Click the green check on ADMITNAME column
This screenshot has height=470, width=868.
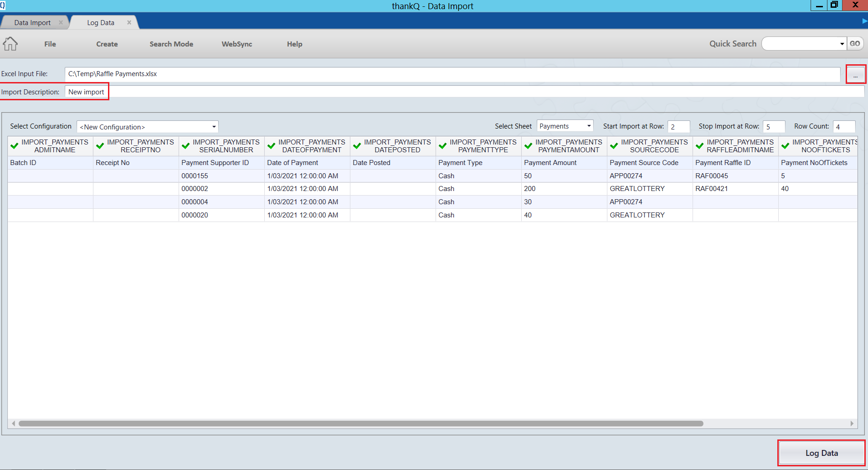[x=15, y=146]
